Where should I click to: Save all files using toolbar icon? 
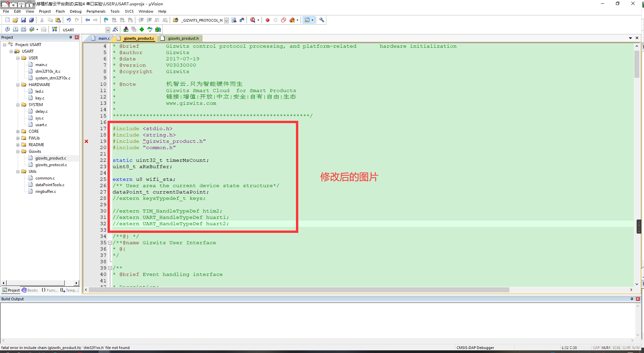coord(31,20)
